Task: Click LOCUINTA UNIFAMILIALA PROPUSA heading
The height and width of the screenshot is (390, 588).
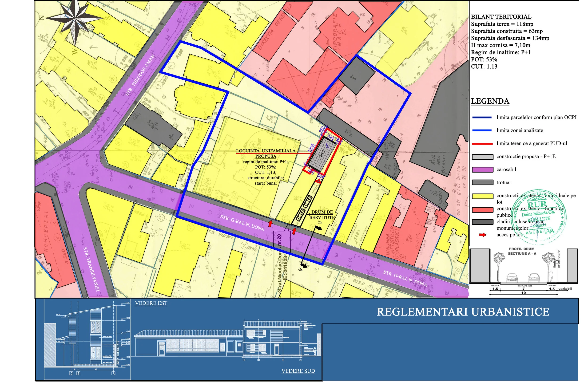Action: pos(266,154)
